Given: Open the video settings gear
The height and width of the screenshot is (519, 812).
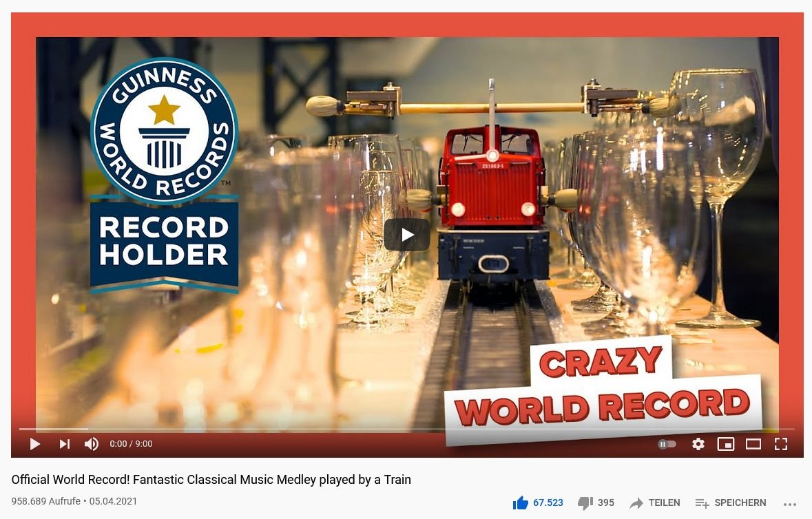Looking at the screenshot, I should click(698, 444).
